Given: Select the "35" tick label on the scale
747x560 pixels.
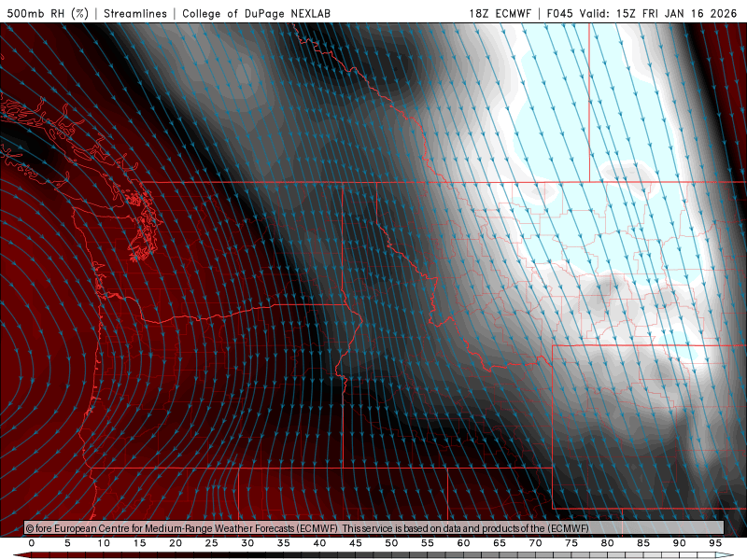Looking at the screenshot, I should [x=284, y=543].
